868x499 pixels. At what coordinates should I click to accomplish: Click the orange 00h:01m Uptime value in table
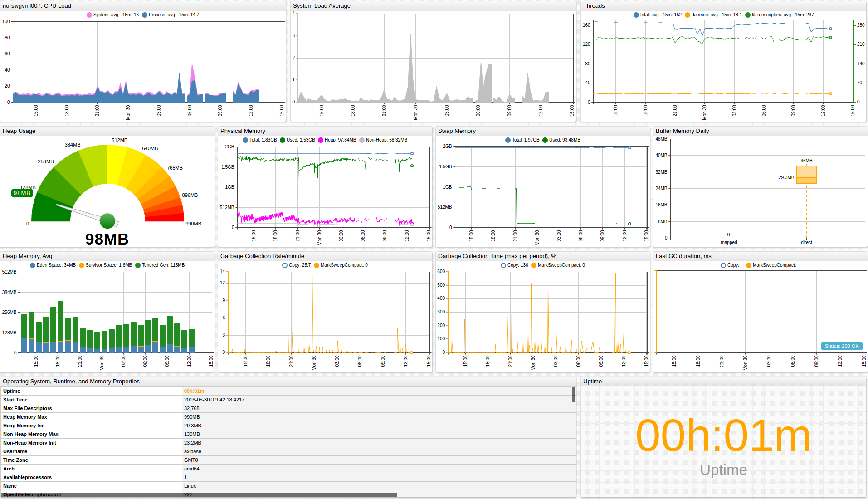(194, 391)
